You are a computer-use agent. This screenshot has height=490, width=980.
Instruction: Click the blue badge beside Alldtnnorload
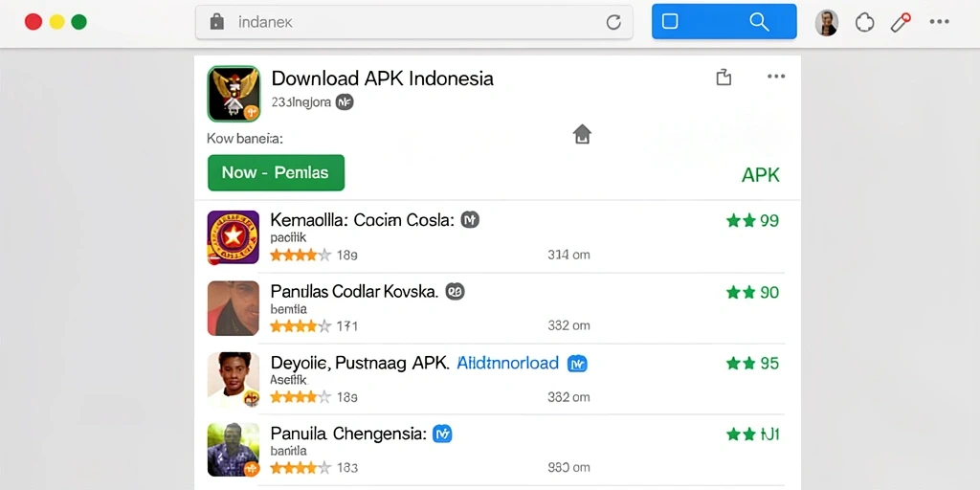coord(577,363)
